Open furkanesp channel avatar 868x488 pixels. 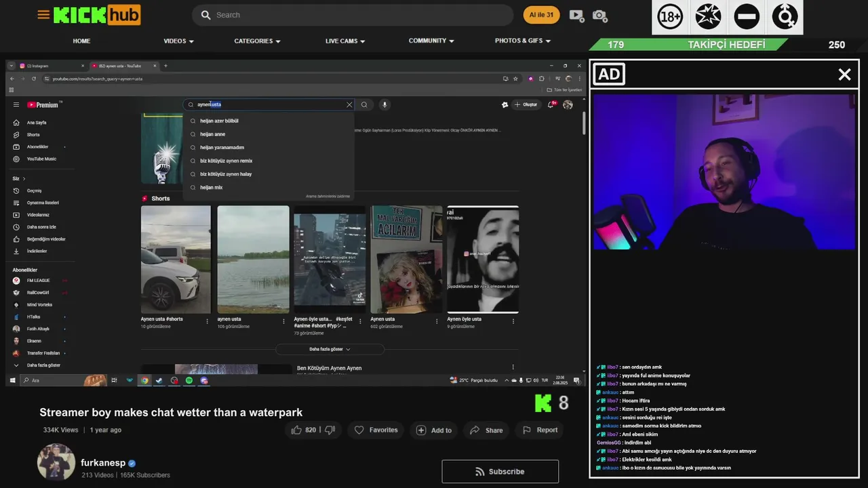[56, 462]
